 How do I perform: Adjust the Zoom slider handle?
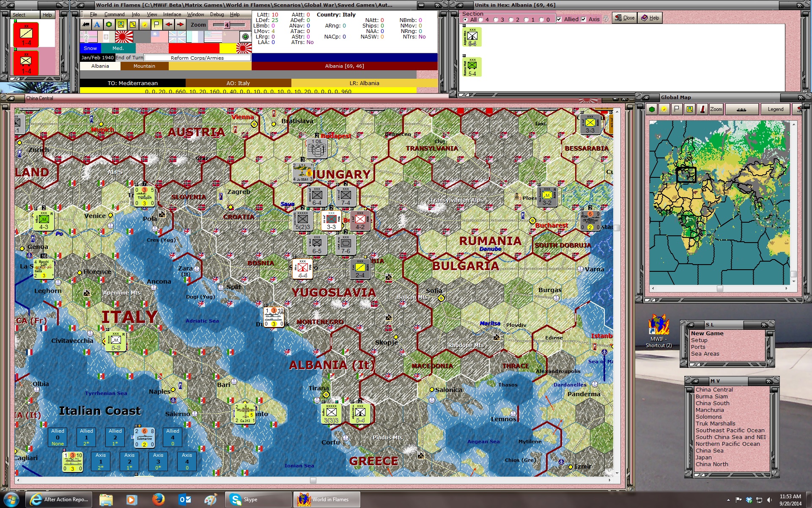click(x=227, y=25)
